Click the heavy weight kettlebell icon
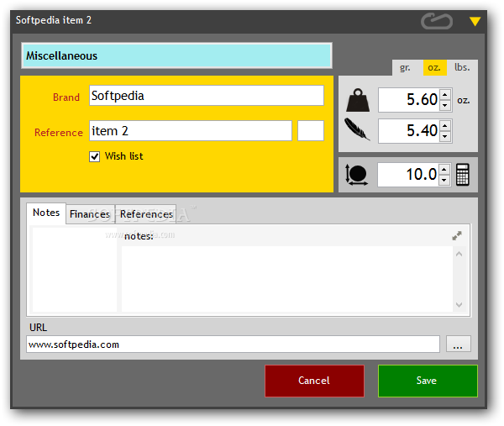The width and height of the screenshot is (504, 426). (x=358, y=100)
